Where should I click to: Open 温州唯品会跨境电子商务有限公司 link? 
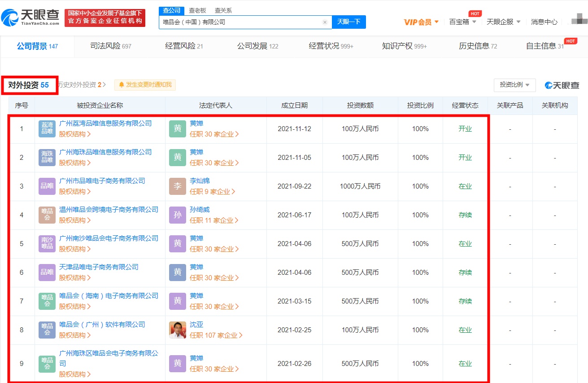point(109,210)
